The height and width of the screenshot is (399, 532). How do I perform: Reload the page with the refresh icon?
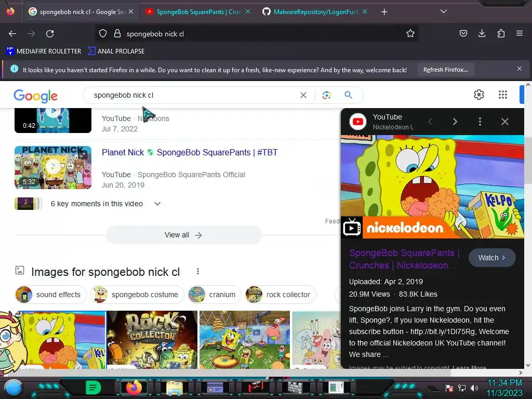coord(50,34)
